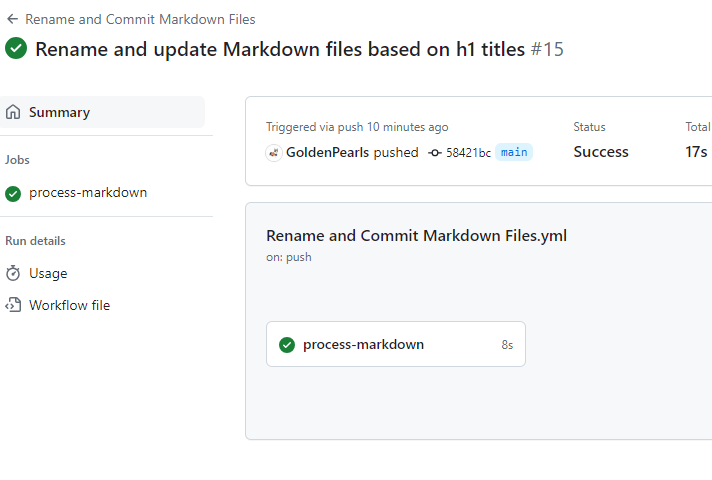
Task: Click the run number #15
Action: click(x=547, y=49)
